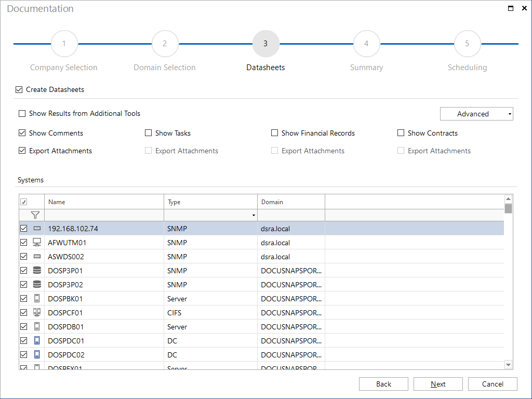Sort by the Name column header
The height and width of the screenshot is (399, 532).
pyautogui.click(x=104, y=202)
